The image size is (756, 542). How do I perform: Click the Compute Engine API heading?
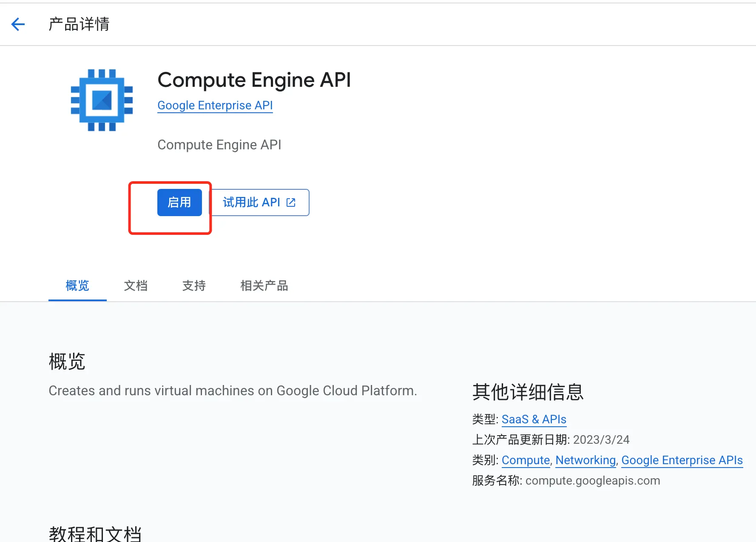coord(254,80)
